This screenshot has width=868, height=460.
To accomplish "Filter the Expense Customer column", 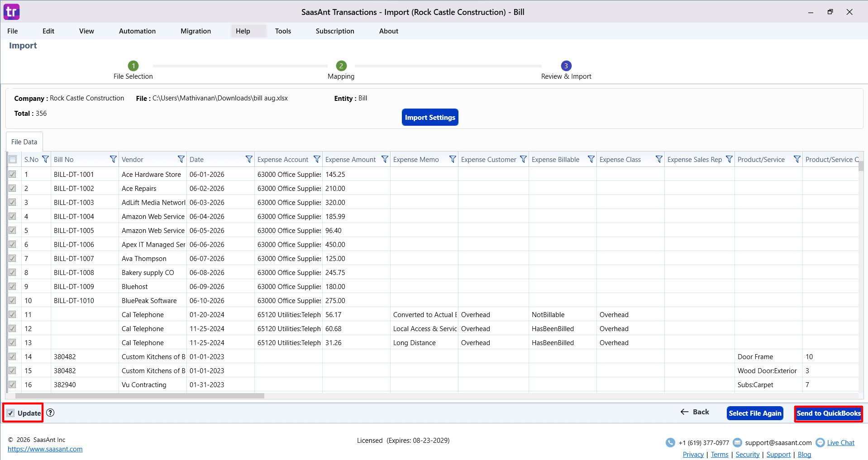I will [523, 159].
